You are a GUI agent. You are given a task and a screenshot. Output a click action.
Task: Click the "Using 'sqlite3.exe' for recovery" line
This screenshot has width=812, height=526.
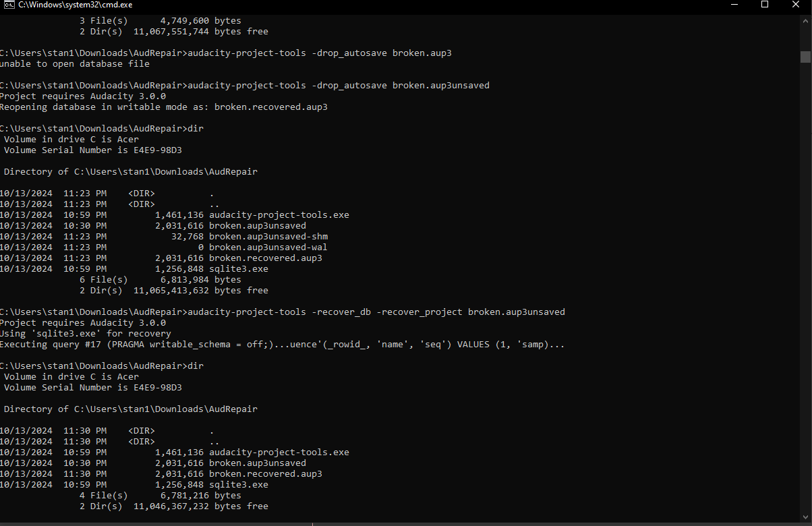[x=85, y=334]
